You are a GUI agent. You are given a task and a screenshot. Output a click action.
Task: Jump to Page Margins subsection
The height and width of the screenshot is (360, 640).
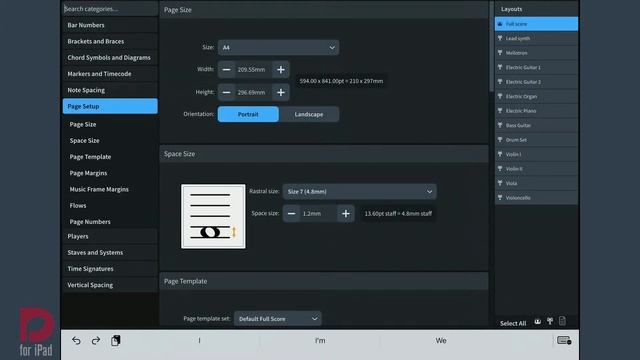(88, 173)
